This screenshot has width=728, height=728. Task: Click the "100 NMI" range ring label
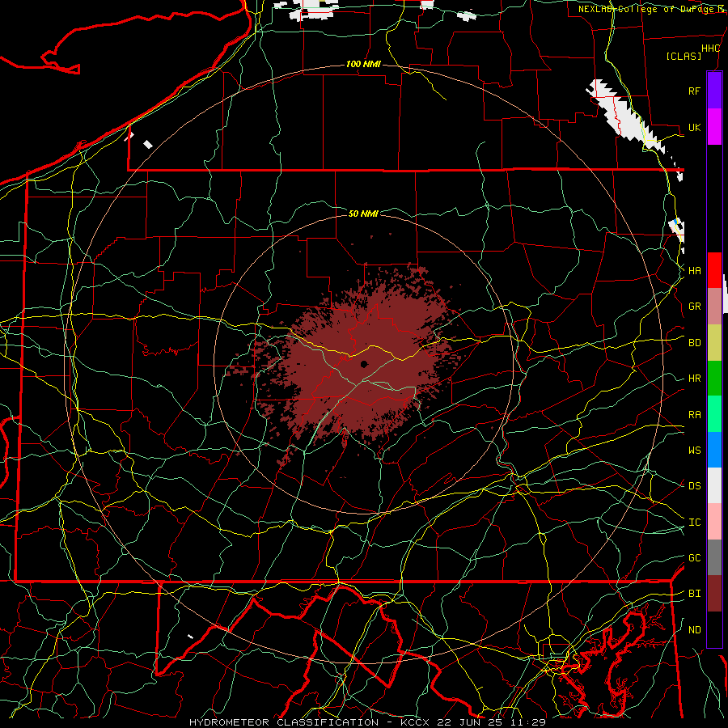363,64
